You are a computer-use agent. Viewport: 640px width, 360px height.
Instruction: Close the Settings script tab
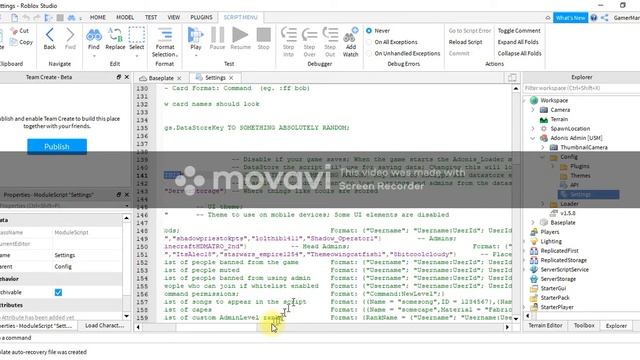tap(231, 78)
